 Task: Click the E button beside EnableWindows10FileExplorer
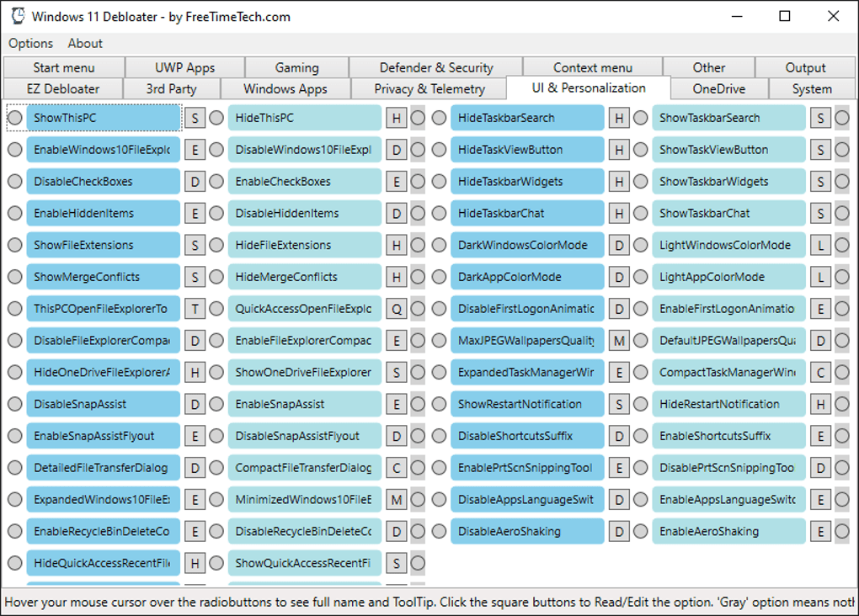pos(195,150)
